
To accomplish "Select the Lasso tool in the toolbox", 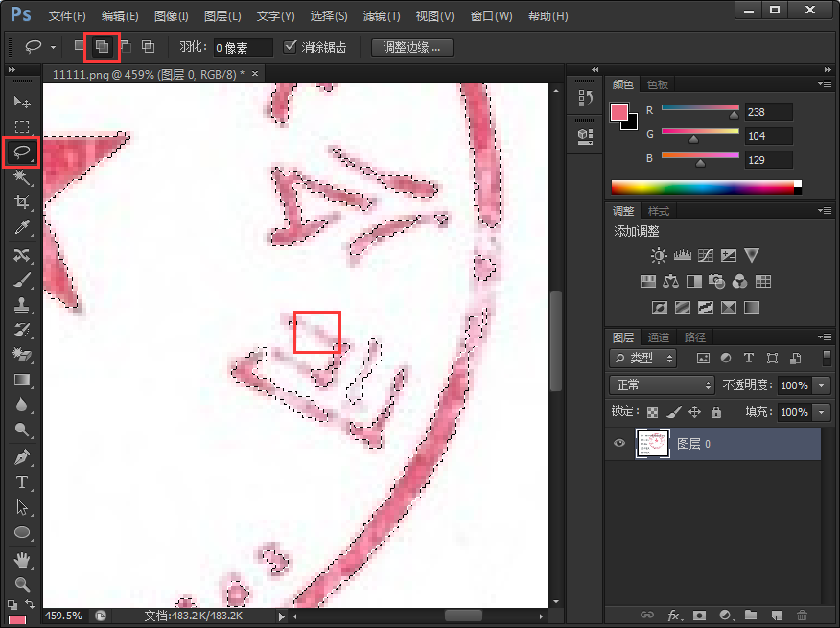I will pyautogui.click(x=21, y=152).
